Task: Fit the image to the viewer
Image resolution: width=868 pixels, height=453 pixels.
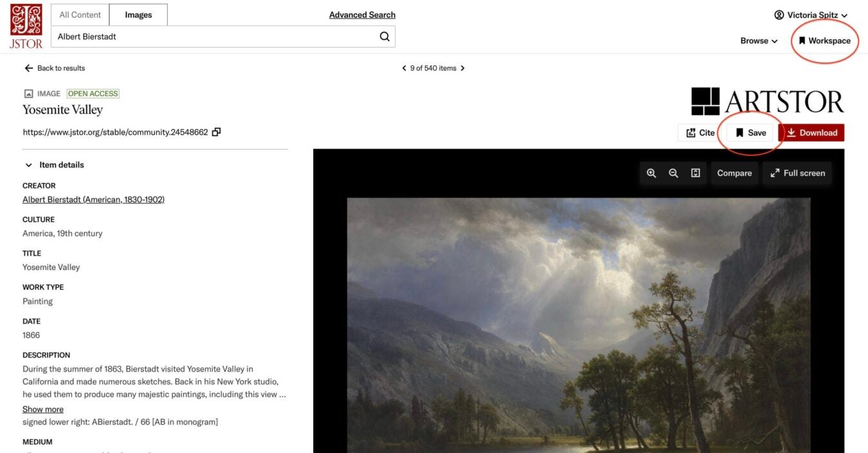Action: click(x=694, y=173)
